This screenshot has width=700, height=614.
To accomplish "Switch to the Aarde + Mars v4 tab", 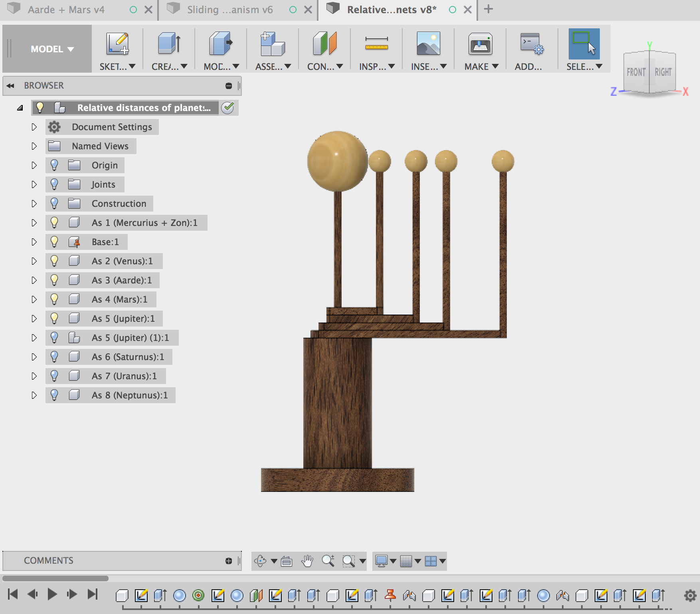I will 66,10.
